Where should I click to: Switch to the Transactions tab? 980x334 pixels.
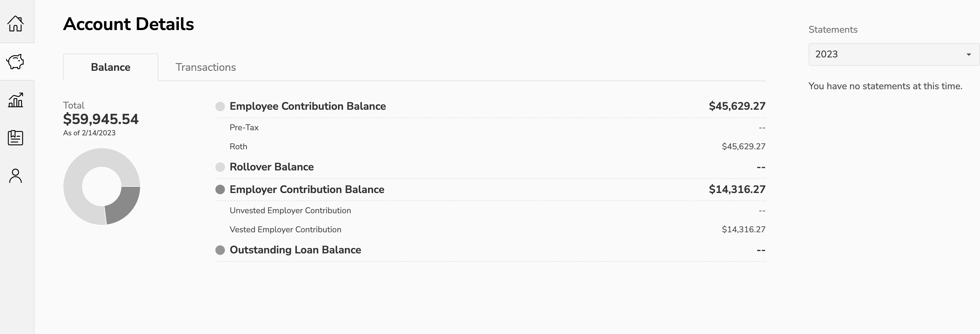coord(206,67)
